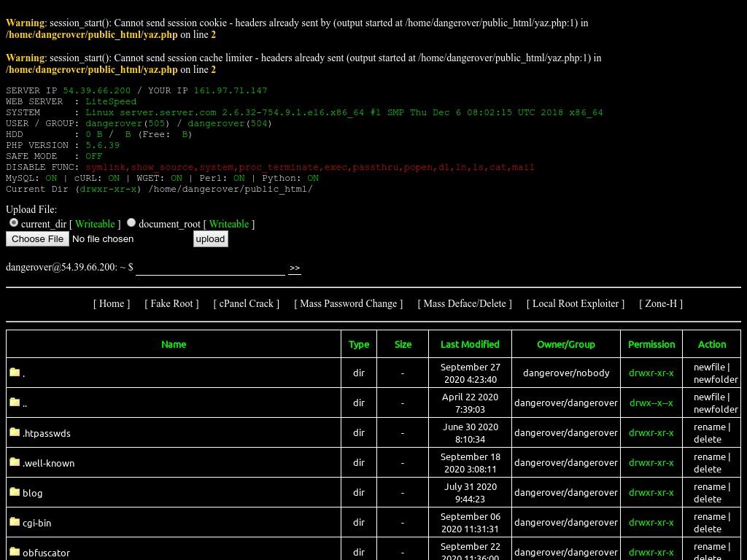
Task: Delete the cgi-bin folder
Action: (x=708, y=529)
